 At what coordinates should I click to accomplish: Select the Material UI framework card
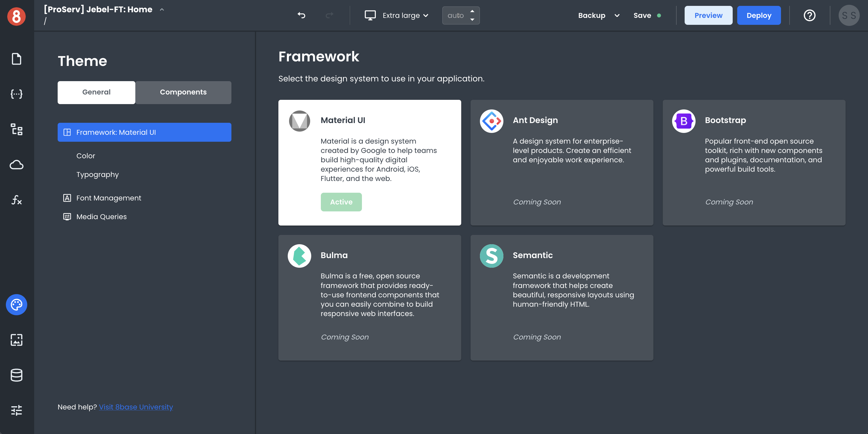(369, 162)
